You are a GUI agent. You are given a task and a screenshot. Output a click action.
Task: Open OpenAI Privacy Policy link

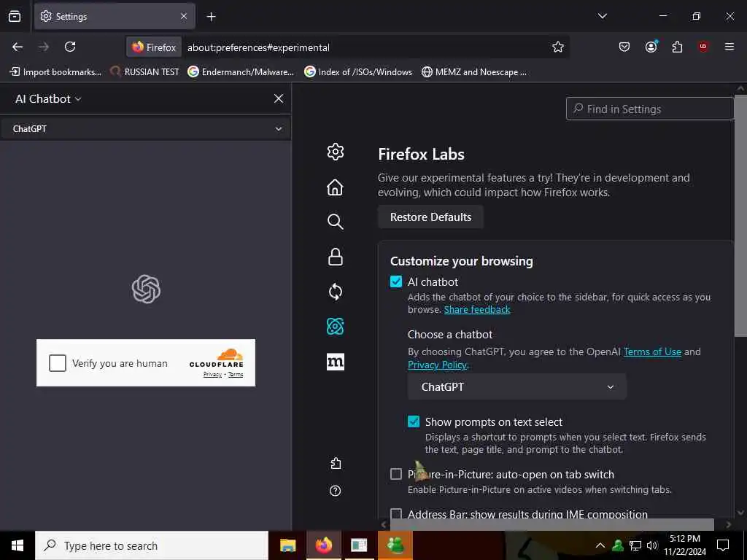437,365
